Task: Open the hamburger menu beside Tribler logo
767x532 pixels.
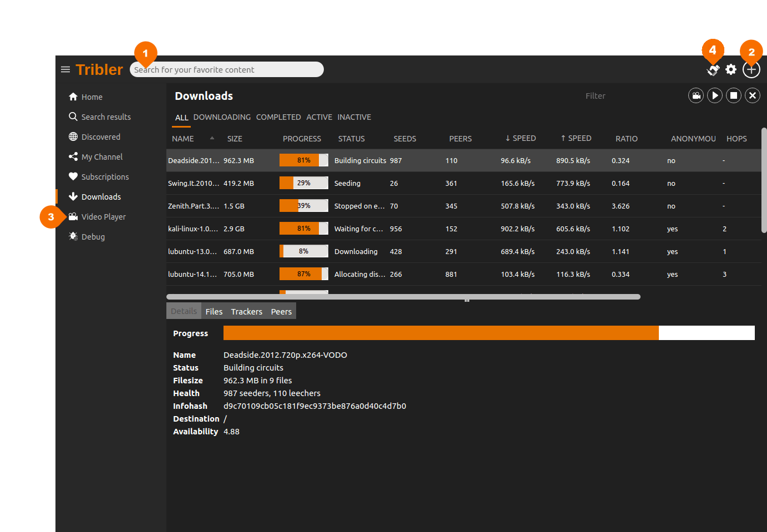Action: [65, 69]
